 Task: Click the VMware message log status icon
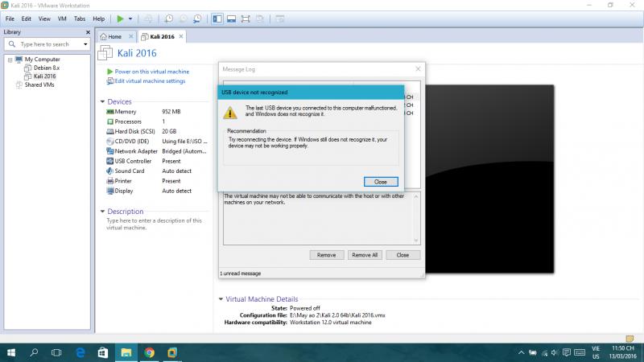pyautogui.click(x=630, y=338)
